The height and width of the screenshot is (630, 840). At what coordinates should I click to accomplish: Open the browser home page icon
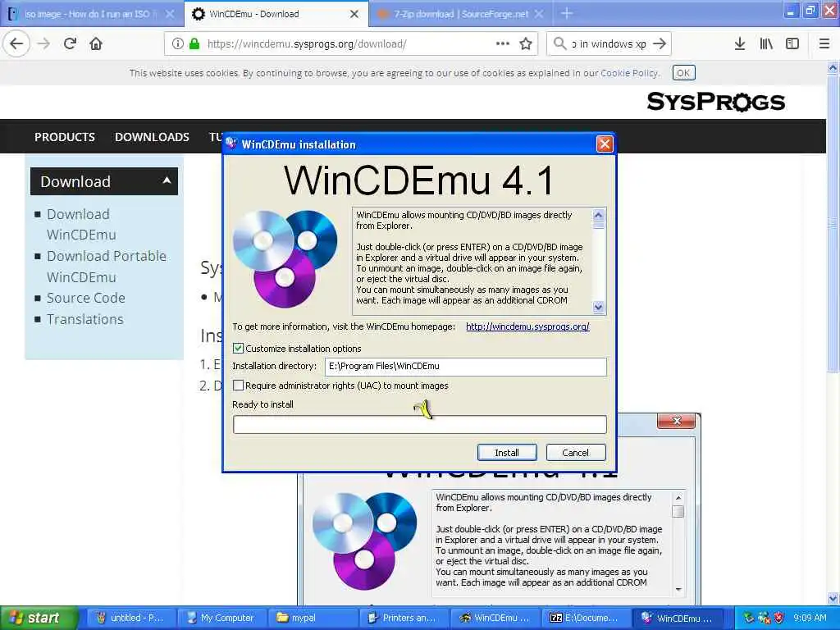tap(96, 43)
